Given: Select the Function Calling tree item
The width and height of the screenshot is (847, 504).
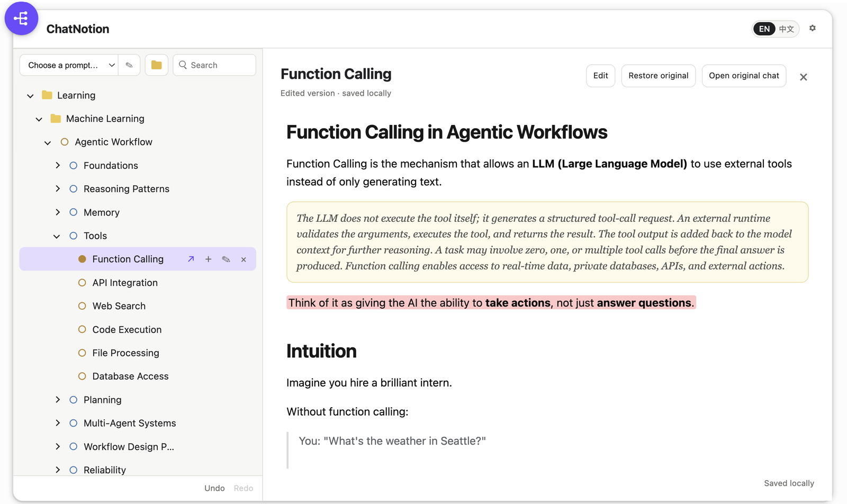Looking at the screenshot, I should point(138,259).
